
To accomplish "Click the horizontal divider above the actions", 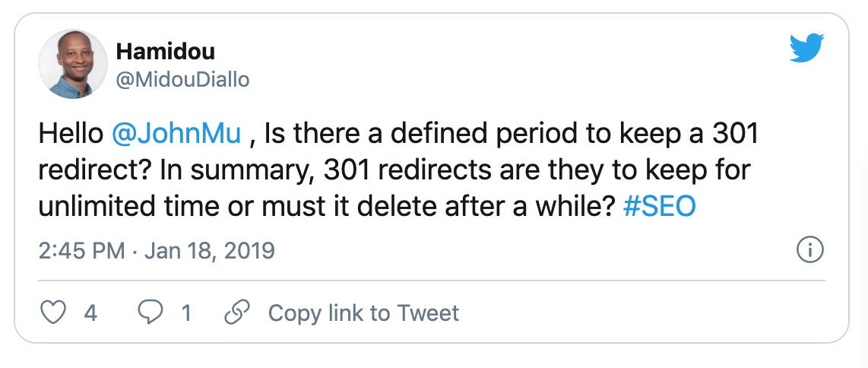I will [432, 281].
